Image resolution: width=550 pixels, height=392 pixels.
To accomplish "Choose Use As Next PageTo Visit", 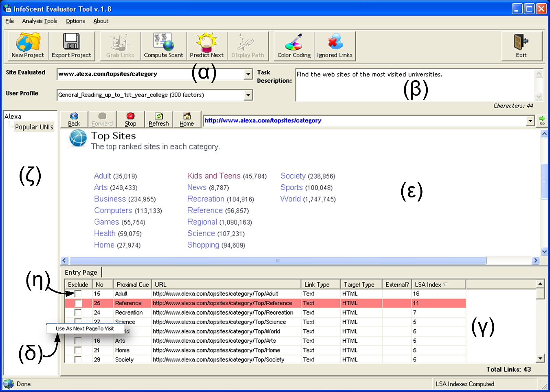I will (x=85, y=328).
